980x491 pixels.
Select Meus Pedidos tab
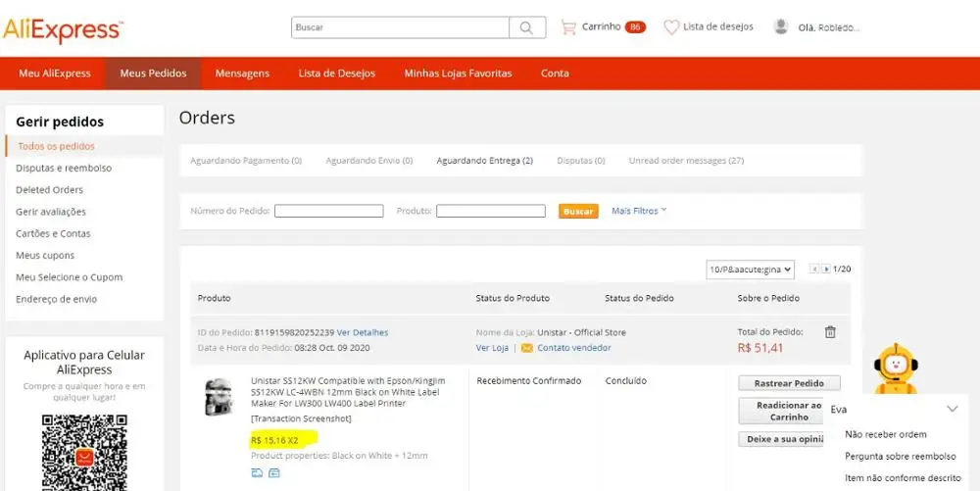point(153,74)
